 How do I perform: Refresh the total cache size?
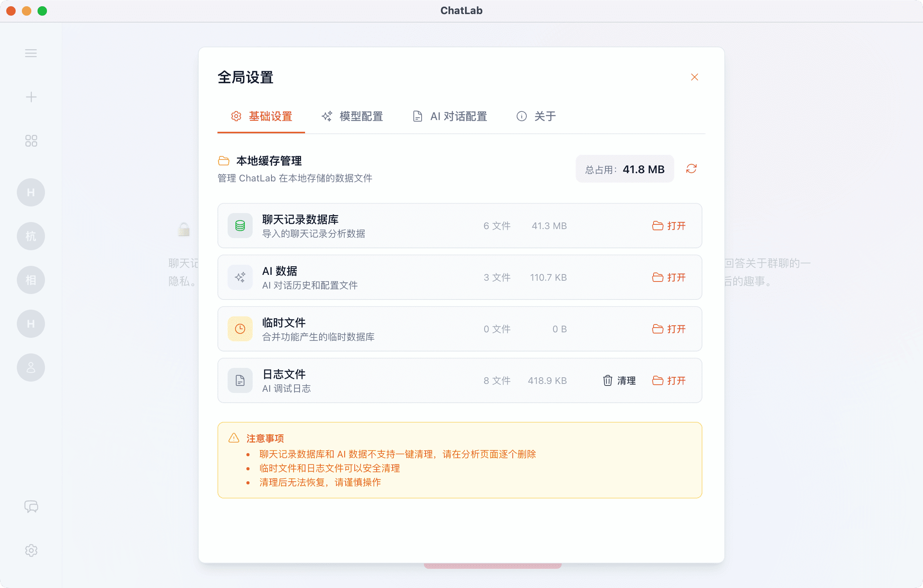[x=691, y=169]
